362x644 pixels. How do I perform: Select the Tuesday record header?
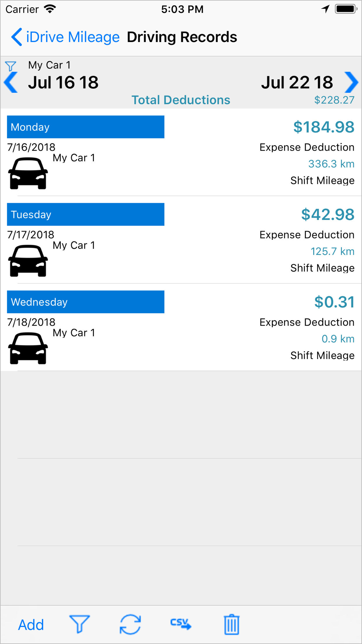tap(85, 214)
